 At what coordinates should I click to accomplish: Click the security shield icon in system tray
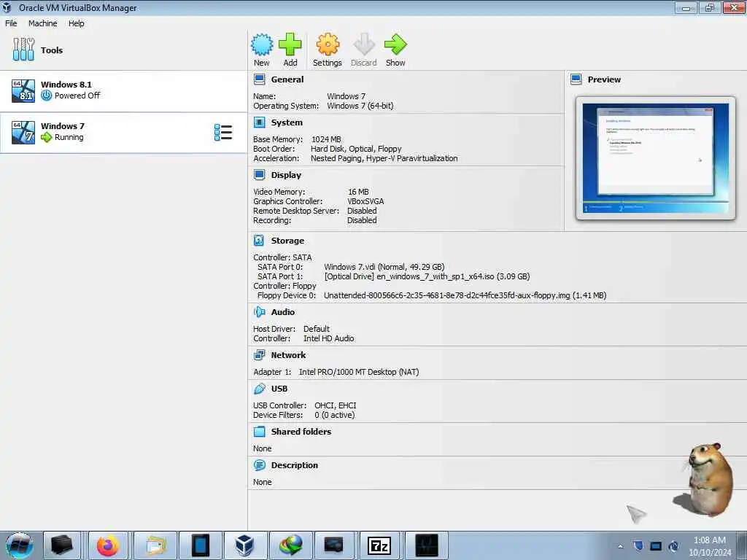638,545
